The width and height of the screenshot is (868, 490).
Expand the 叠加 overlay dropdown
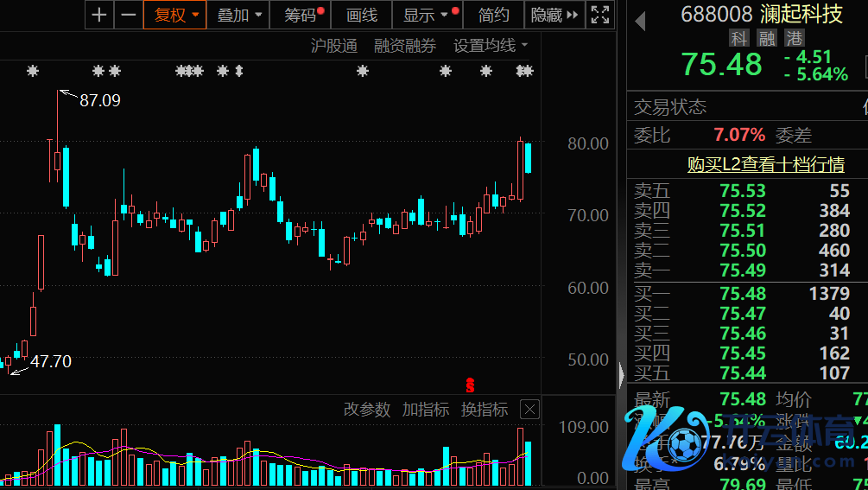(239, 15)
